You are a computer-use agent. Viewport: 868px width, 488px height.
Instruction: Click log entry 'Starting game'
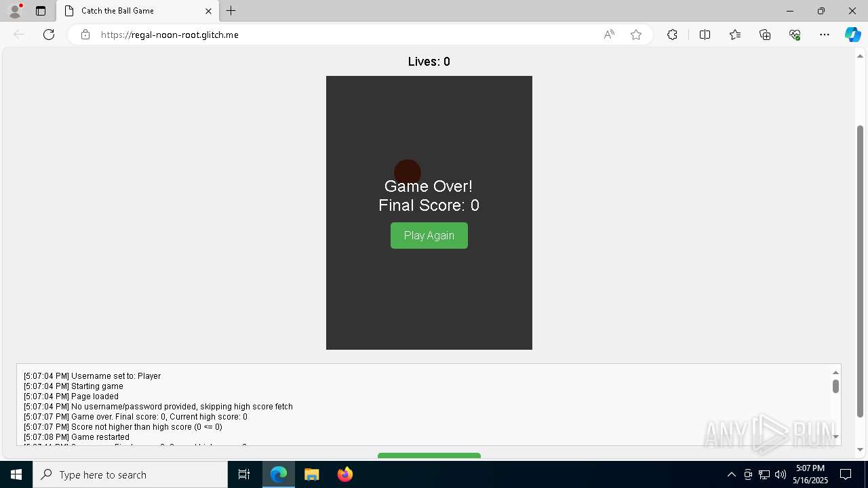73,386
